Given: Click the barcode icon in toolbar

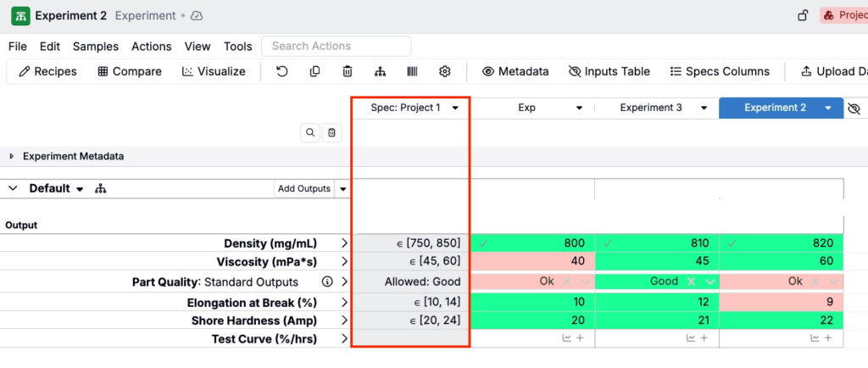Looking at the screenshot, I should 412,72.
